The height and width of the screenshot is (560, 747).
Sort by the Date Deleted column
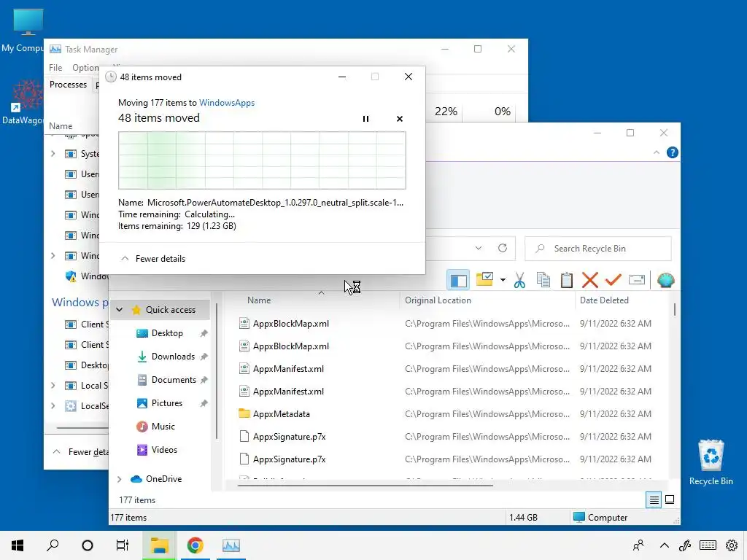coord(604,300)
